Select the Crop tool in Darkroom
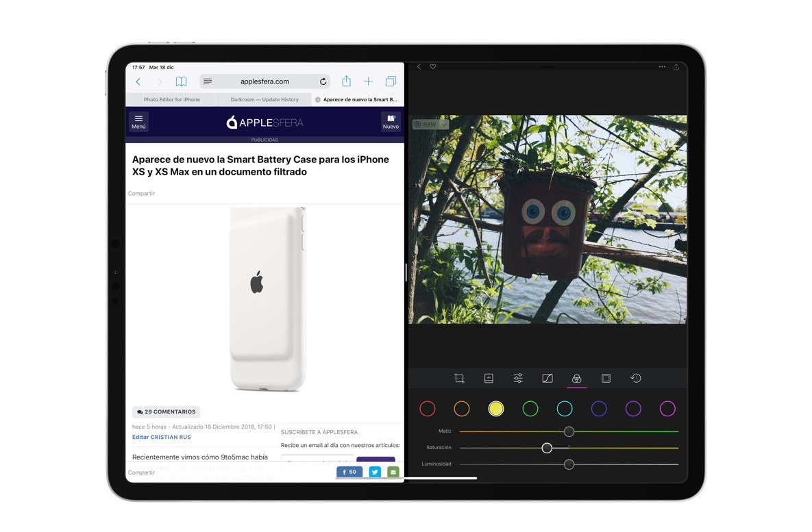Viewport: 812px width, 532px height. click(x=460, y=377)
